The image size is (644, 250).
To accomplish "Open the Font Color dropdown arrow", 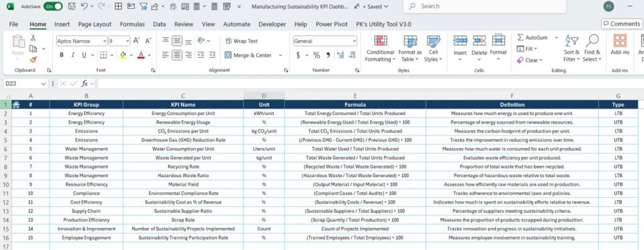I will pyautogui.click(x=149, y=55).
